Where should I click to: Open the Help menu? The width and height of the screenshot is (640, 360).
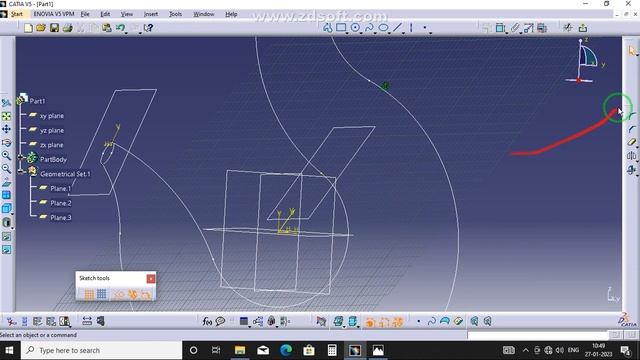click(x=231, y=14)
